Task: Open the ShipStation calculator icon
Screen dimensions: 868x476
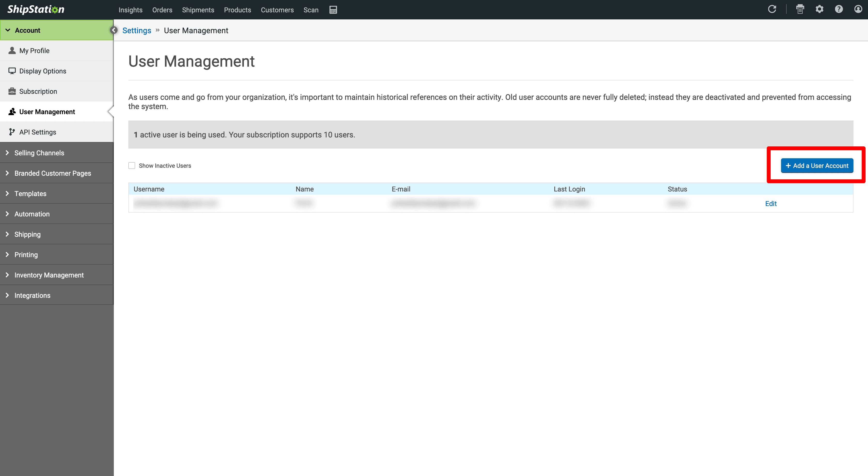Action: [x=333, y=10]
